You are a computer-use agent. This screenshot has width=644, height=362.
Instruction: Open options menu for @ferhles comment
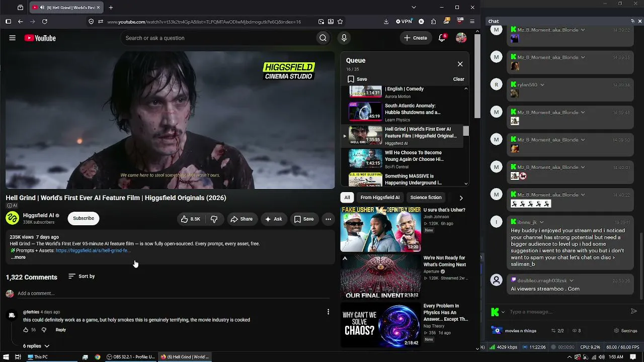(x=328, y=312)
